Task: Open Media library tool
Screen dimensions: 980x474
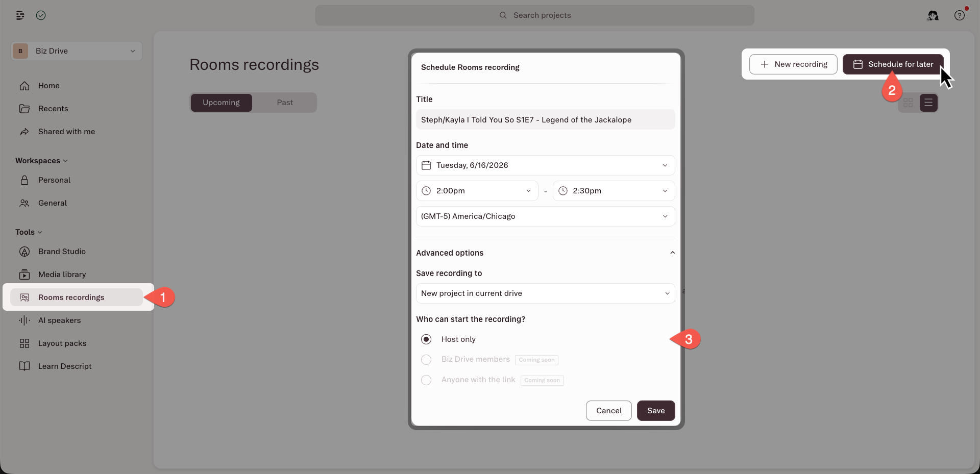Action: click(77, 275)
